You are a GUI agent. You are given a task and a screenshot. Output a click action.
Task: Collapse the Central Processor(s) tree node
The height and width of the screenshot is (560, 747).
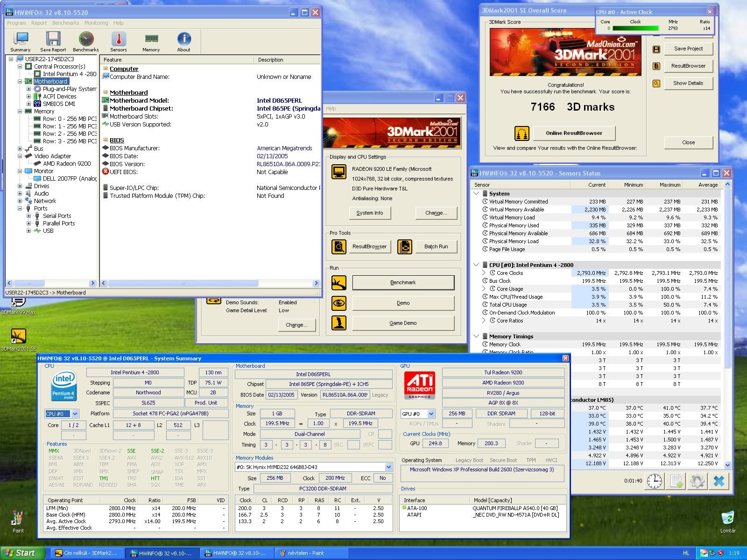pyautogui.click(x=20, y=67)
